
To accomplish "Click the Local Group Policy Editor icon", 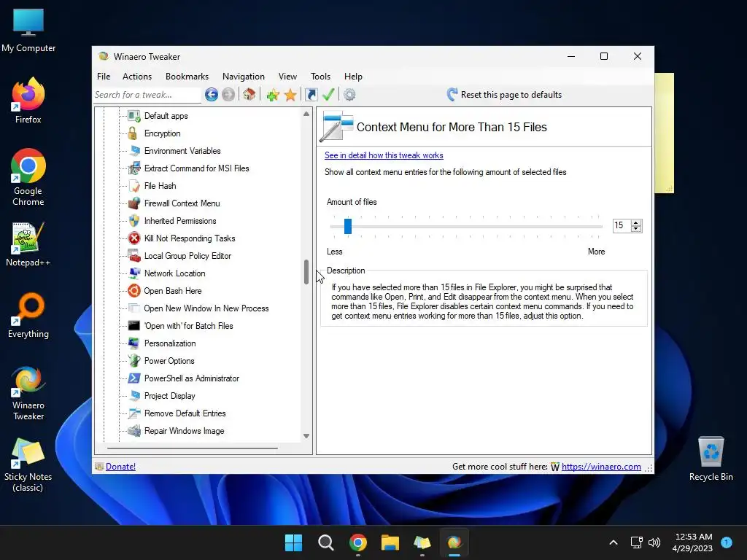I will pyautogui.click(x=134, y=256).
